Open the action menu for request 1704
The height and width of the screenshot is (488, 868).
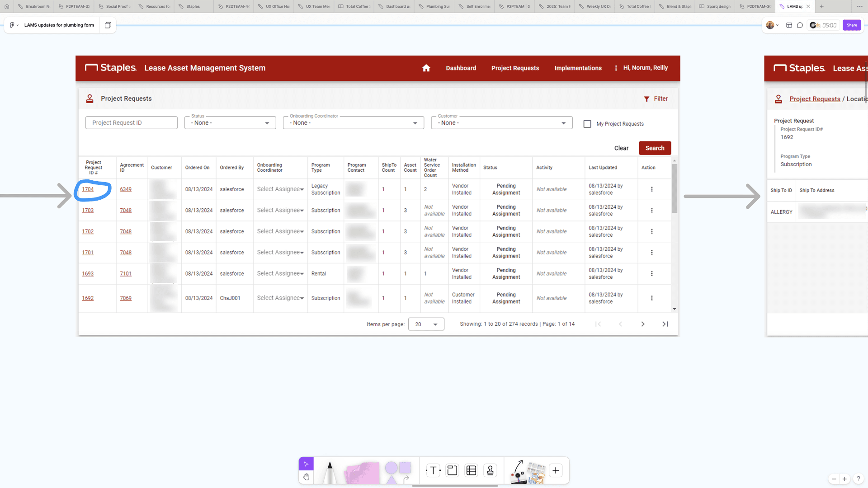click(x=651, y=189)
